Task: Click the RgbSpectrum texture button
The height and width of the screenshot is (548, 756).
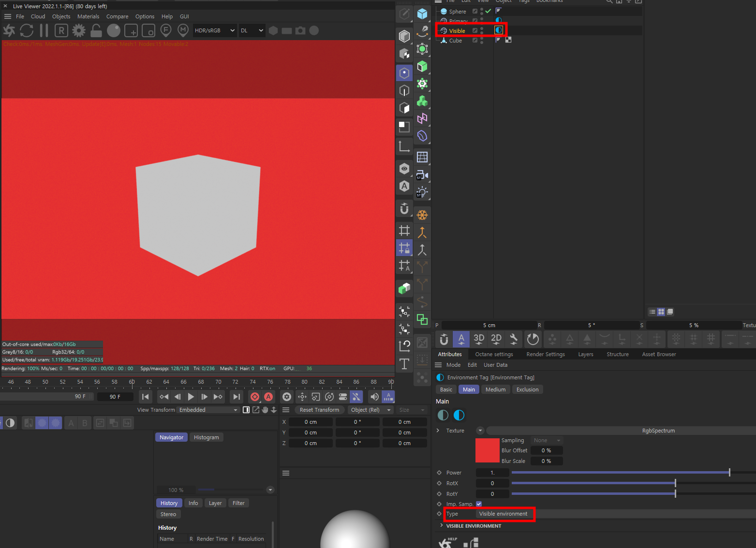Action: (621, 431)
